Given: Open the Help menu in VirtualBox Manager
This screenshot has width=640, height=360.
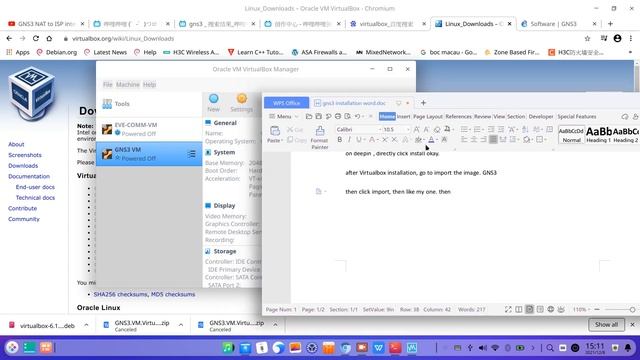Looking at the screenshot, I should [x=149, y=84].
